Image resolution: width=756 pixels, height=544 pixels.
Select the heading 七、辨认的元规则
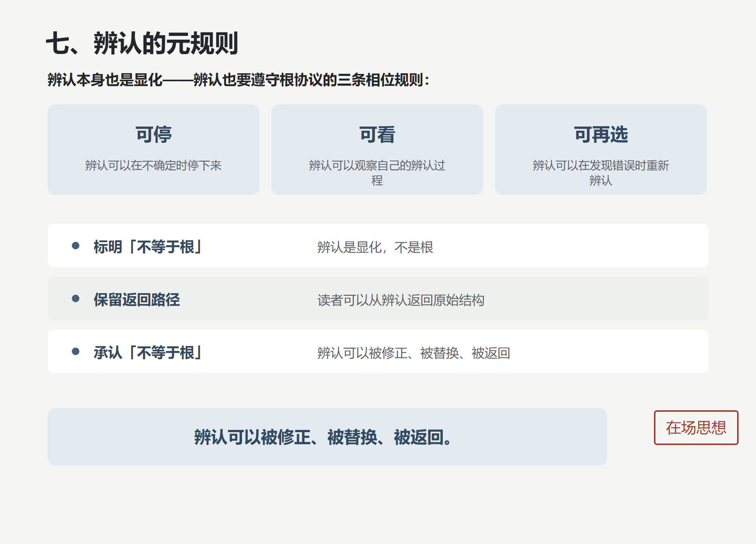[142, 43]
